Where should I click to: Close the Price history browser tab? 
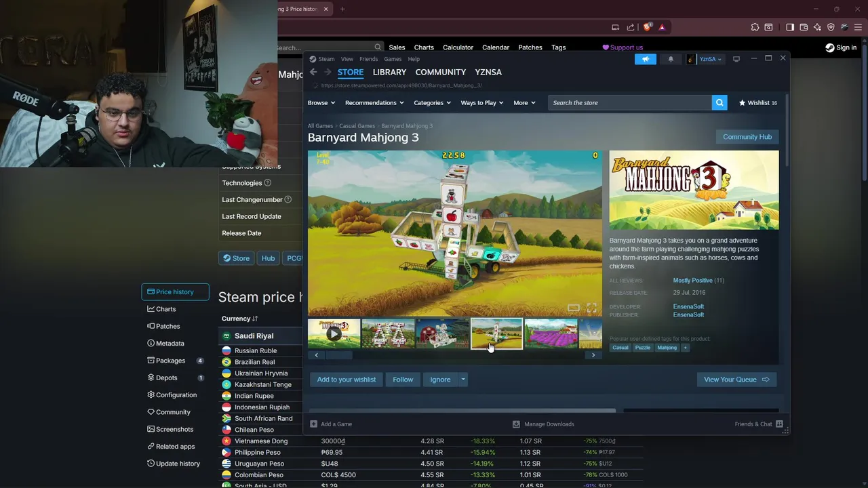(x=326, y=9)
